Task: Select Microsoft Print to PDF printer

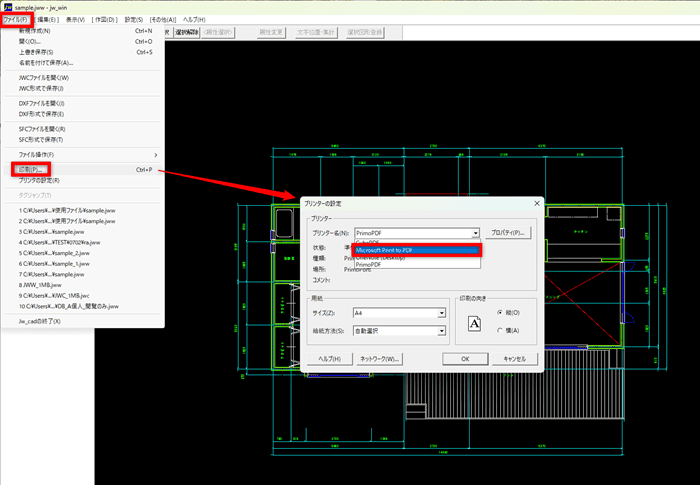Action: (x=417, y=250)
